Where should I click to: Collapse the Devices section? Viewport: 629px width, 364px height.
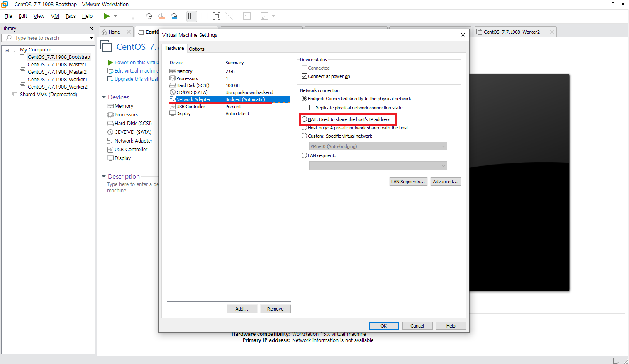104,97
